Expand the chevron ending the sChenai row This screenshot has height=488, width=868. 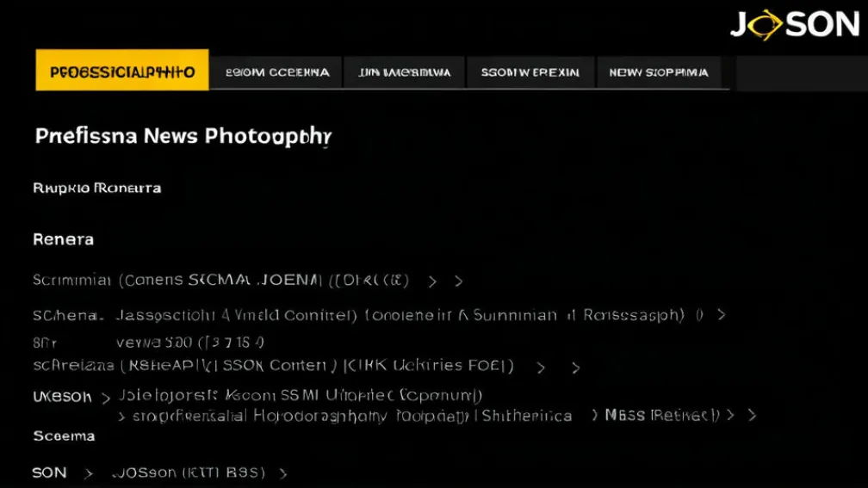coord(722,315)
